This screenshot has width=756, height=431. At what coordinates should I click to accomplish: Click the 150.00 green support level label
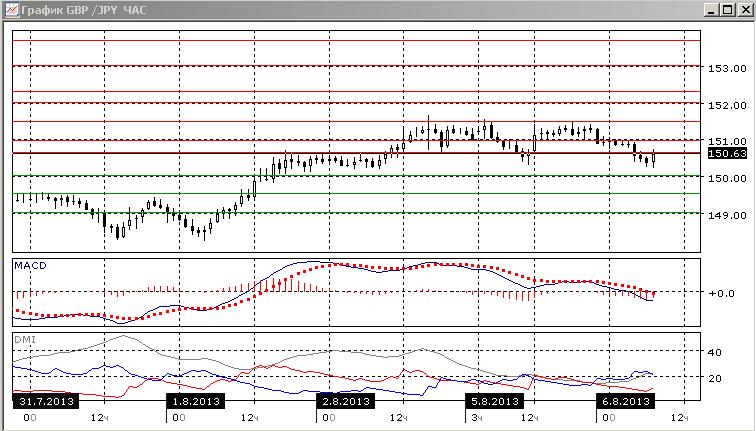[727, 178]
